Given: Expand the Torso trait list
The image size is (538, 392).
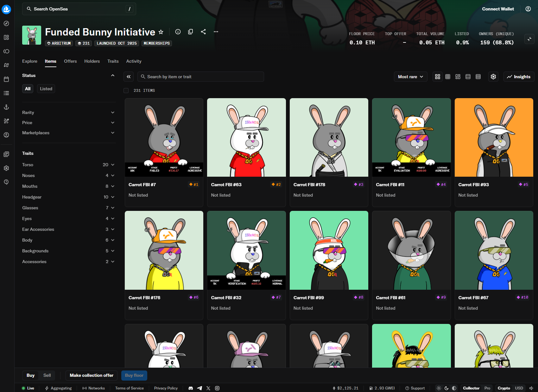Looking at the screenshot, I should (68, 165).
